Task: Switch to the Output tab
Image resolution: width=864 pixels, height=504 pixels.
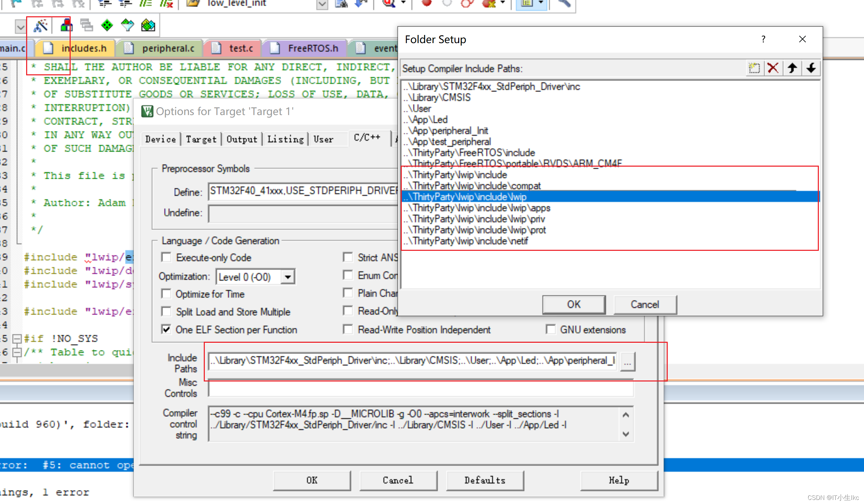Action: (241, 139)
